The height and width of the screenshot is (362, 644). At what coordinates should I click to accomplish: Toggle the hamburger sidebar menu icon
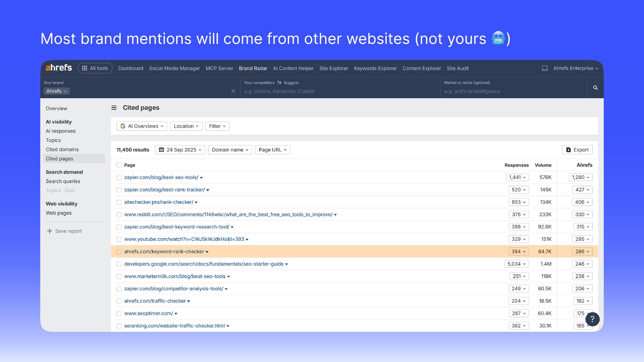pos(114,108)
